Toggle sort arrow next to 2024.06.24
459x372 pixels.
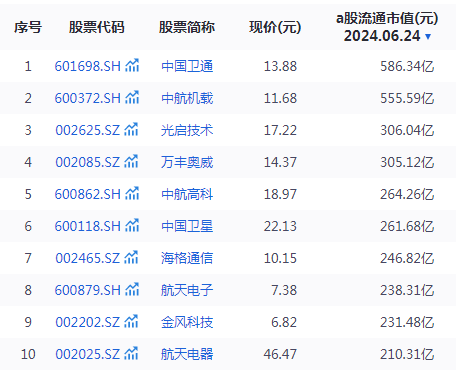pyautogui.click(x=428, y=36)
